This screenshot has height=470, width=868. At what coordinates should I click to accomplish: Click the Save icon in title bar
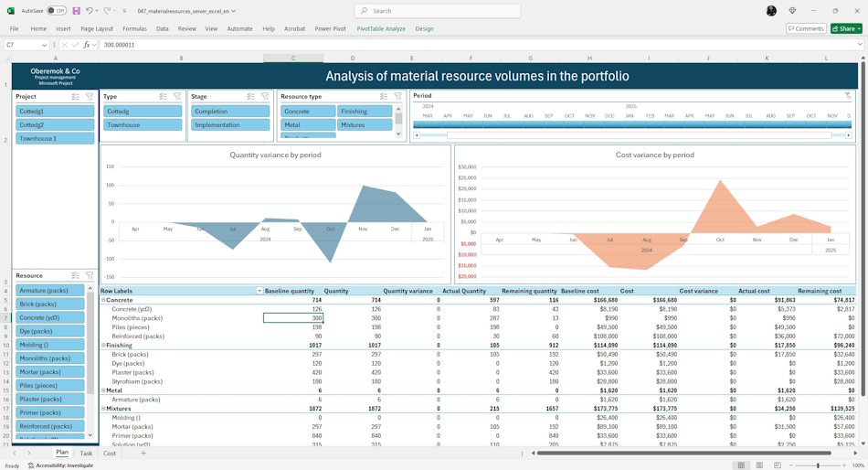click(76, 11)
